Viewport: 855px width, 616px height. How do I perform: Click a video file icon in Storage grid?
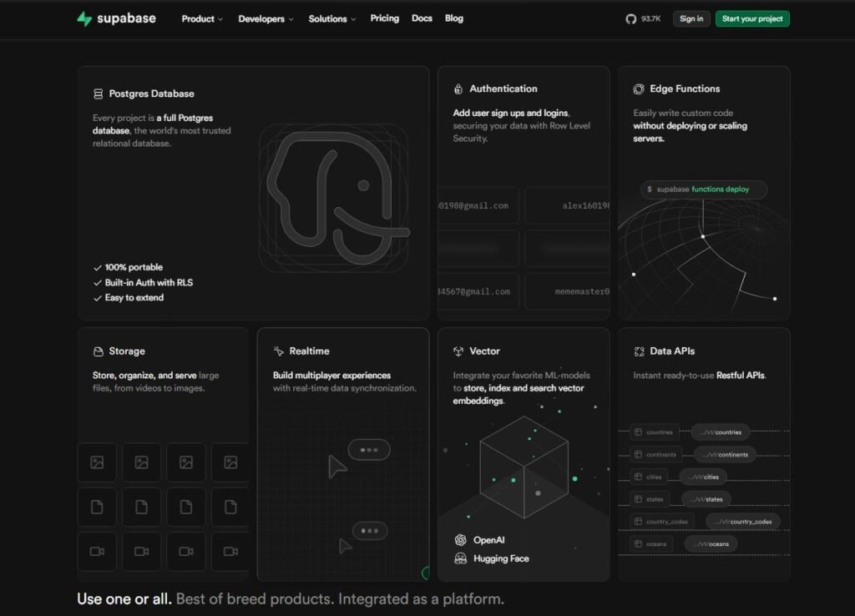[x=97, y=552]
